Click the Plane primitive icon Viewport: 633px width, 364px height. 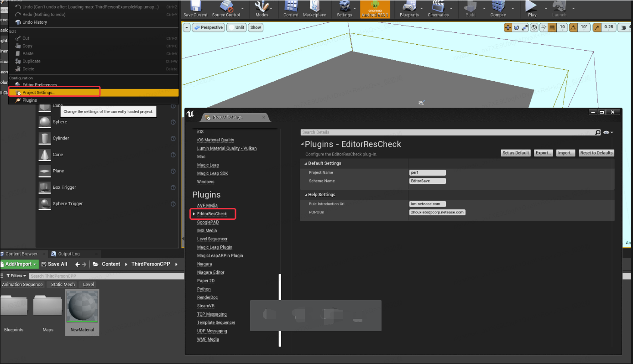click(x=45, y=171)
